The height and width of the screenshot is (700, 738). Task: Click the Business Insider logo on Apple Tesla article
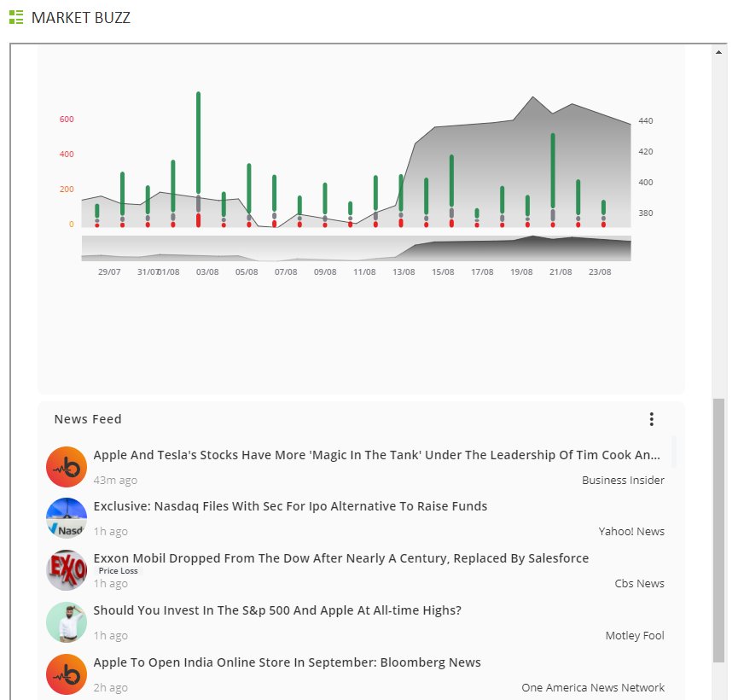coord(67,467)
